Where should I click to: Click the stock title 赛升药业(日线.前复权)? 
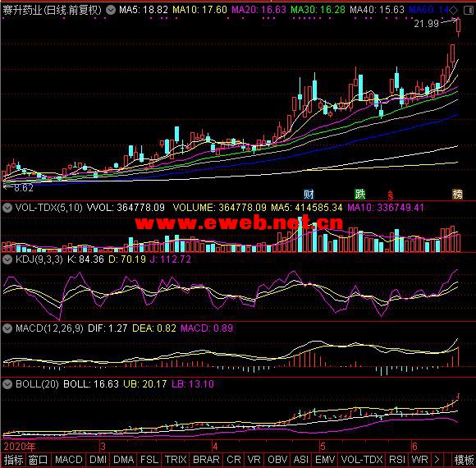click(52, 11)
